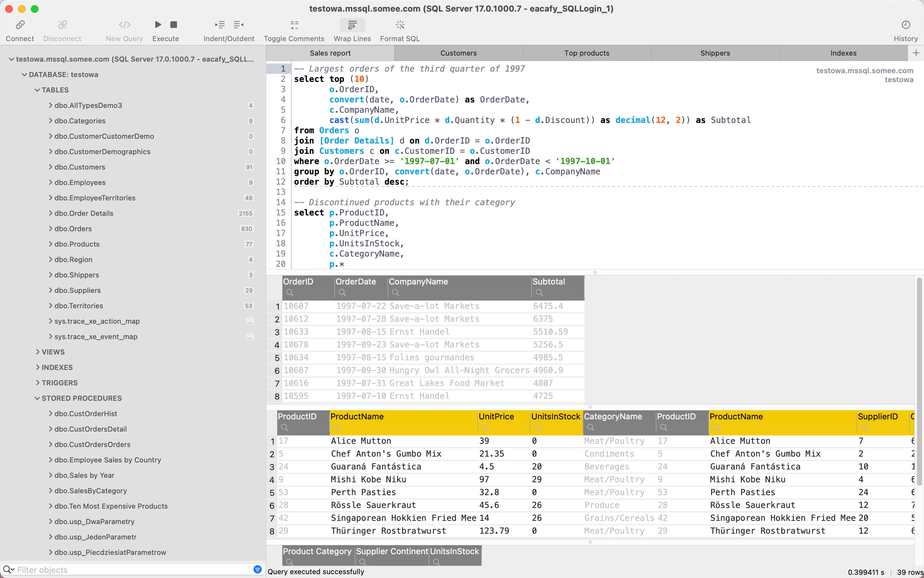Click the results pane vertical scrollbar
This screenshot has height=578, width=924.
point(919,382)
